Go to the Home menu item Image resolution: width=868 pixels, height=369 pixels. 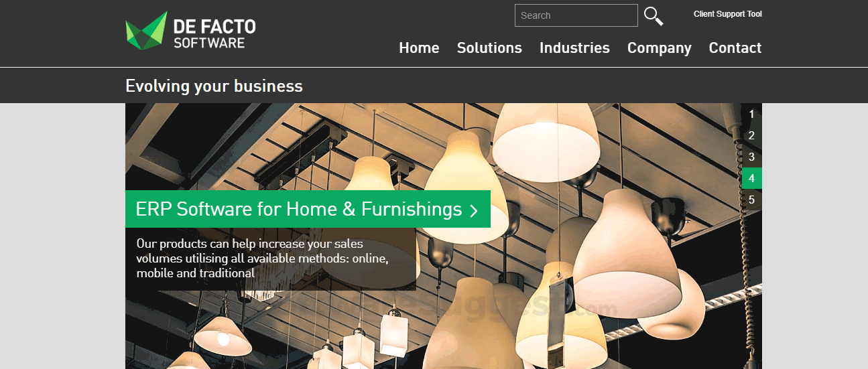pyautogui.click(x=419, y=48)
